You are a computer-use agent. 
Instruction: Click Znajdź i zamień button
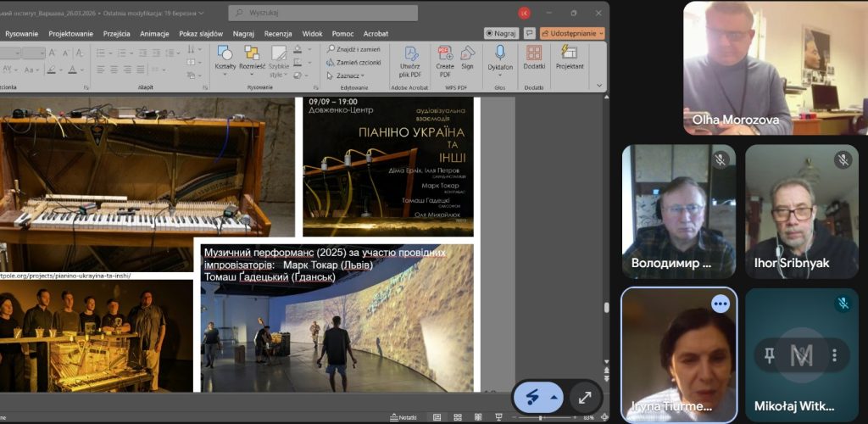pyautogui.click(x=354, y=49)
